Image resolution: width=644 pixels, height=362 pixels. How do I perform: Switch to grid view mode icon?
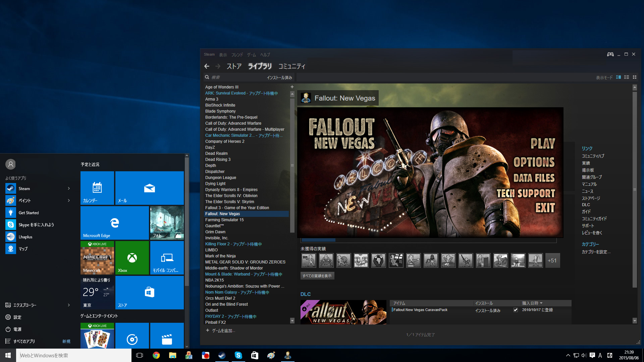(635, 77)
